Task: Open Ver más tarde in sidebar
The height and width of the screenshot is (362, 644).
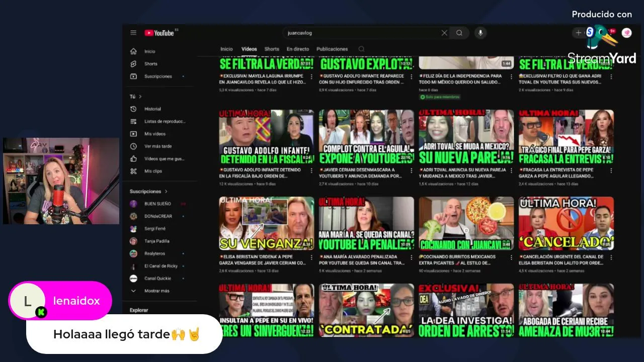Action: [157, 146]
